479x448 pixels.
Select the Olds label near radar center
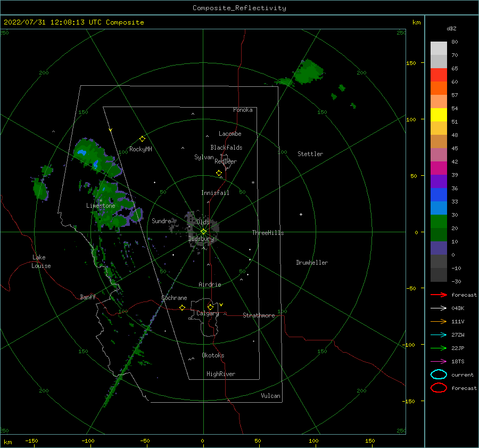click(x=203, y=222)
